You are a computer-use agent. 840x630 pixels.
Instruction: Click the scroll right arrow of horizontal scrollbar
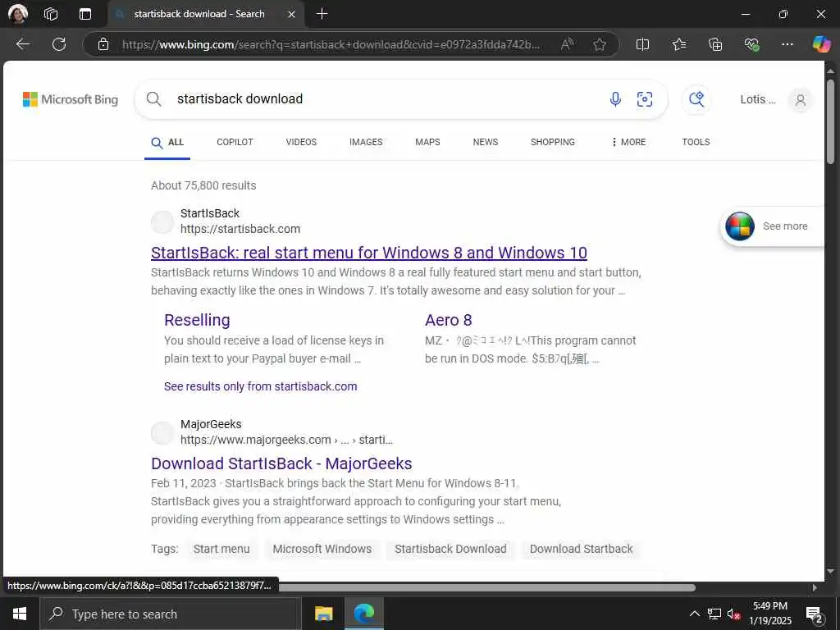click(815, 587)
